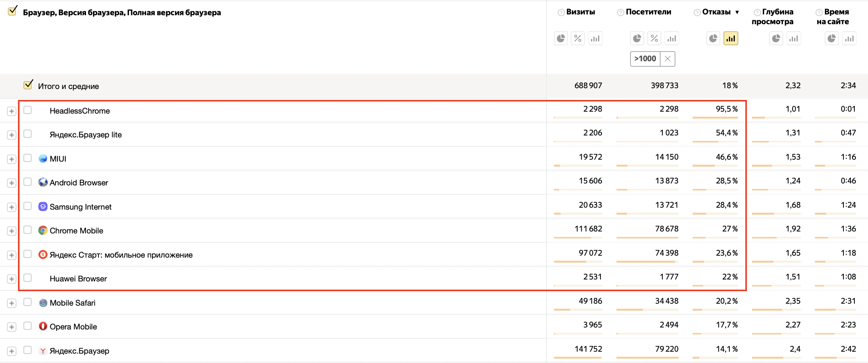Image resolution: width=868 pixels, height=363 pixels.
Task: Expand the Mobile Safari row
Action: (x=12, y=303)
